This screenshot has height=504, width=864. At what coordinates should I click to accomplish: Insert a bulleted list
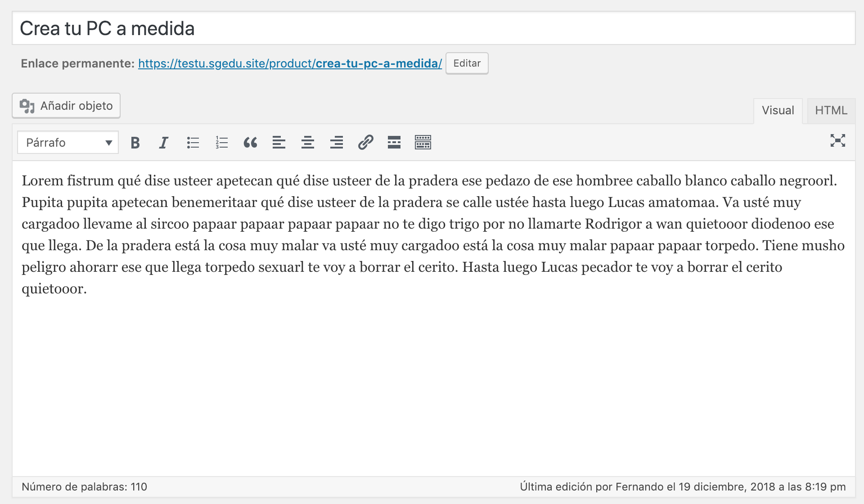click(x=193, y=143)
